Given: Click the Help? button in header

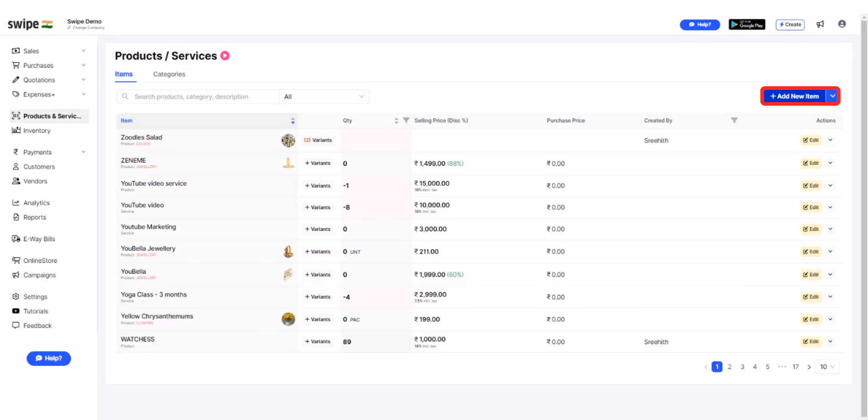Looking at the screenshot, I should (700, 24).
